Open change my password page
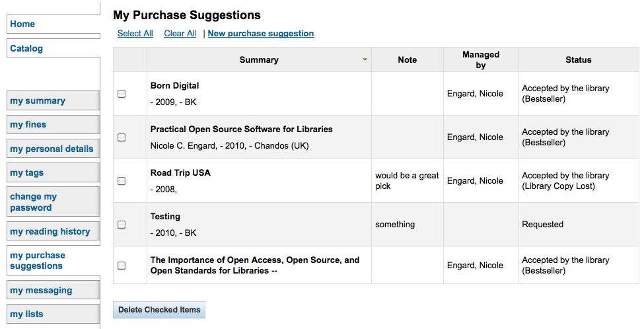The image size is (644, 329). pyautogui.click(x=54, y=201)
